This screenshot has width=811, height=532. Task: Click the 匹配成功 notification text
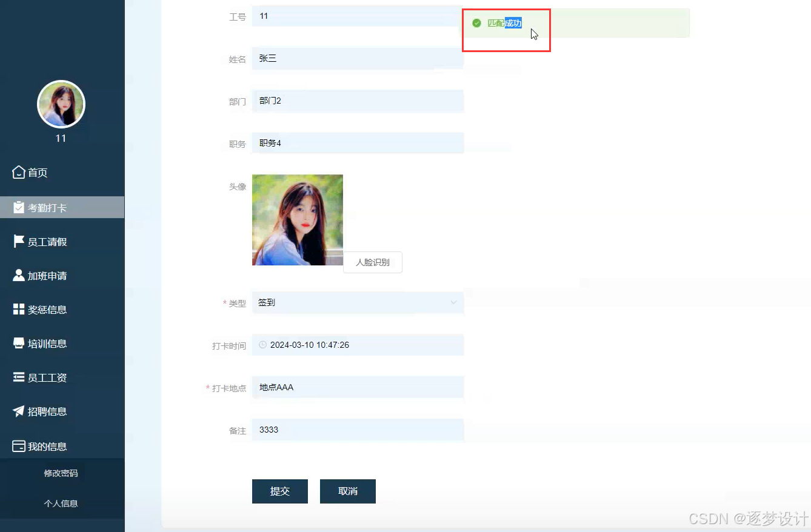pyautogui.click(x=504, y=23)
